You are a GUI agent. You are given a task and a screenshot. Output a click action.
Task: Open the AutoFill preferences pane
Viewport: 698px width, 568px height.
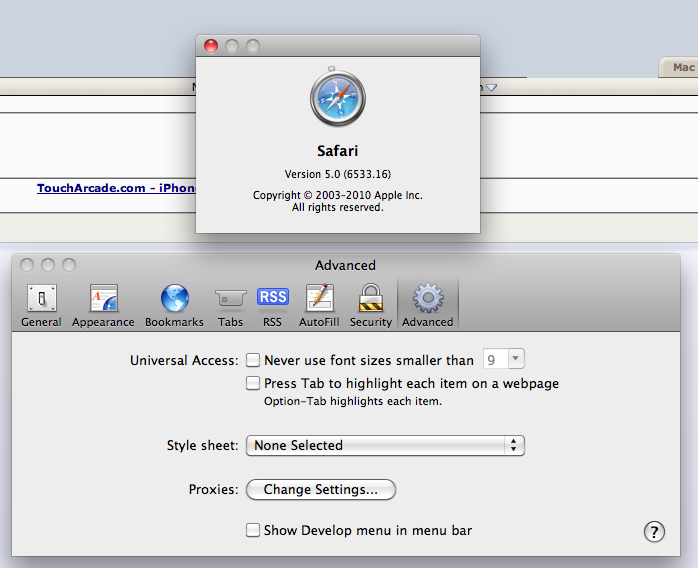coord(319,306)
